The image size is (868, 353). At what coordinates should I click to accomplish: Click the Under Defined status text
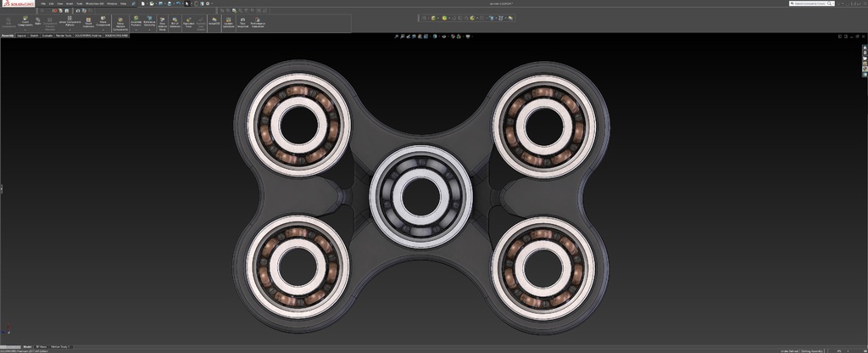[789, 350]
